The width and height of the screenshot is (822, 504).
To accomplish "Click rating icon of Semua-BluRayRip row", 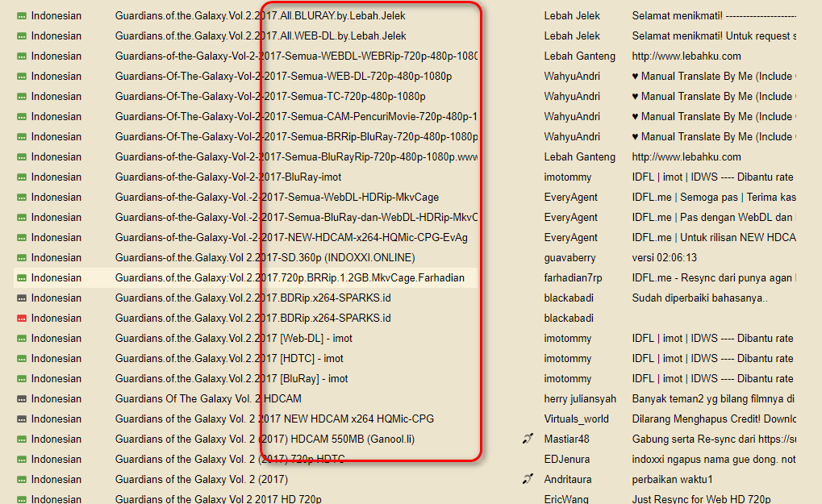I will (22, 157).
